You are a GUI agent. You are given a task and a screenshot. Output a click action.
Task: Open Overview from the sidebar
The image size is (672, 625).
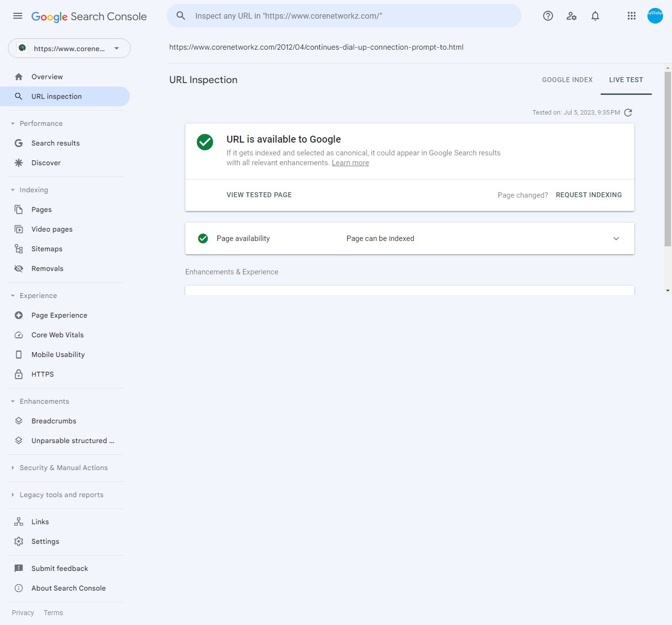65,77
